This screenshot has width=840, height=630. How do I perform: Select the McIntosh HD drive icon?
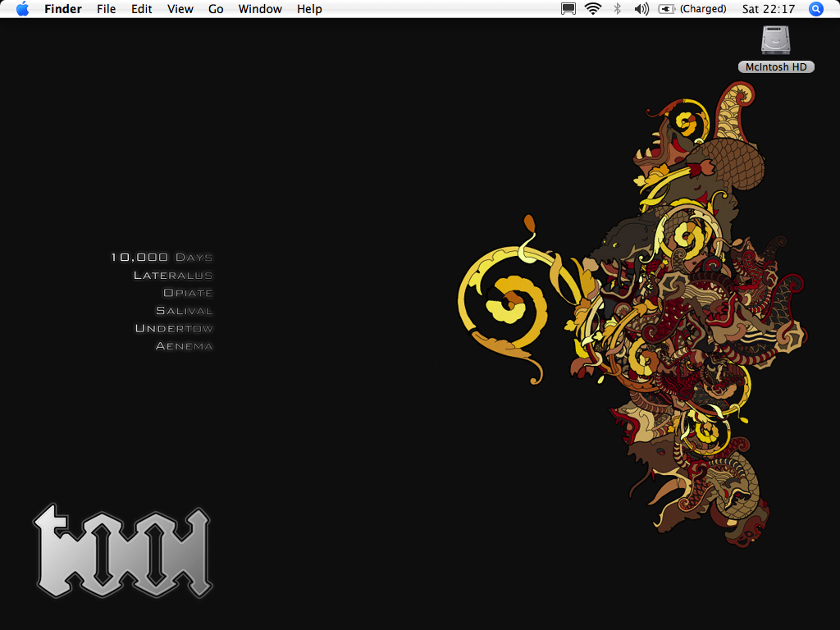click(x=776, y=40)
